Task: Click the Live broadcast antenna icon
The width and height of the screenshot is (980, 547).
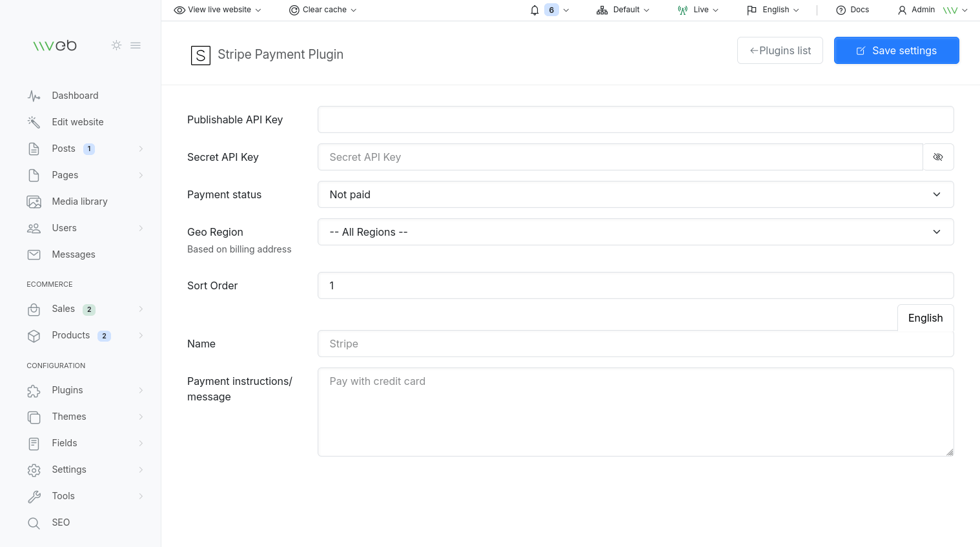Action: [683, 10]
